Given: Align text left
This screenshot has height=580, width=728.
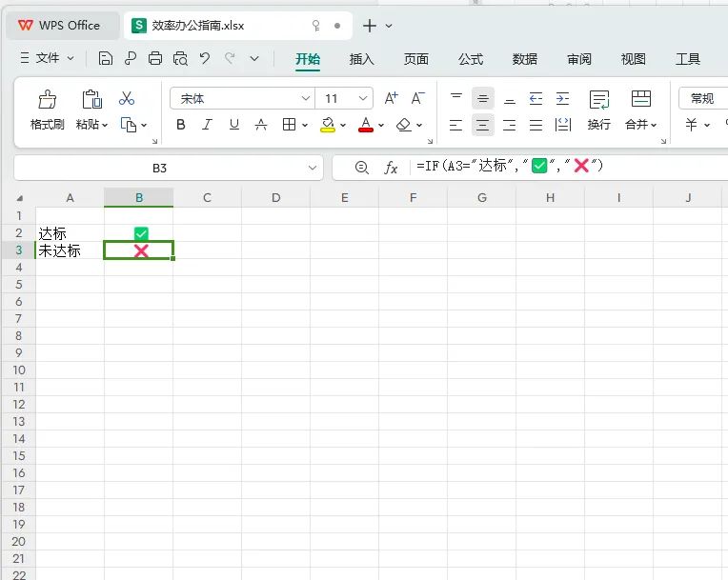Looking at the screenshot, I should click(455, 125).
